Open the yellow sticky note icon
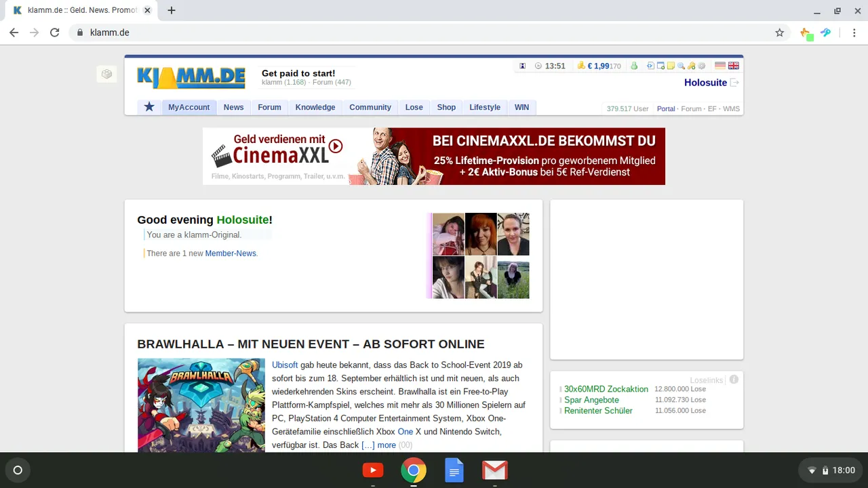Screen dimensions: 868x488 tap(671, 66)
